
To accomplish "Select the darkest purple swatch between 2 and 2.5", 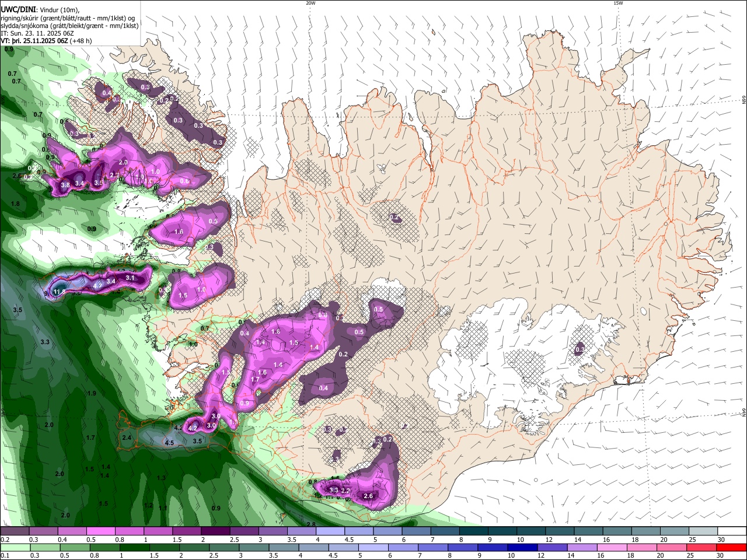I will point(215,531).
